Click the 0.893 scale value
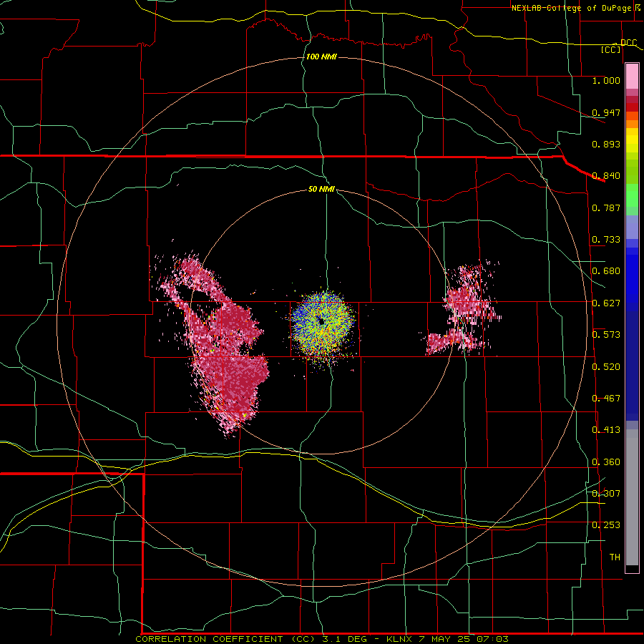Screen dimensions: 644x644 pyautogui.click(x=606, y=144)
